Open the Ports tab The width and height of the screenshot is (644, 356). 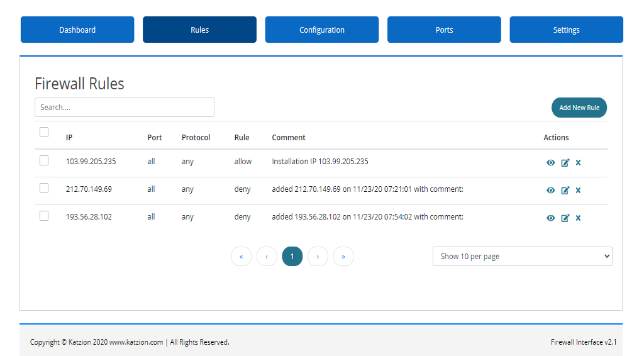(444, 30)
